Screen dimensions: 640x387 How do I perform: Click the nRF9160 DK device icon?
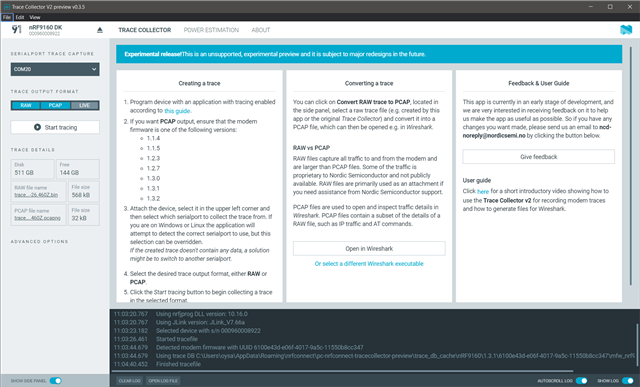17,29
